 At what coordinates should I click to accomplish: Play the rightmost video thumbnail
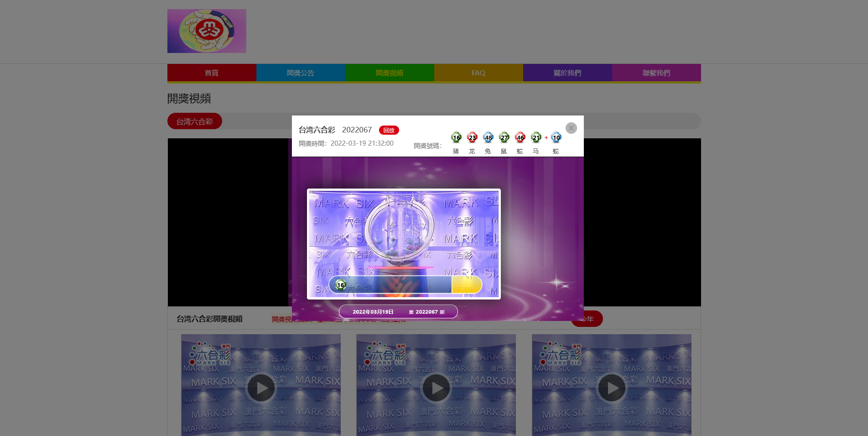[x=612, y=388]
